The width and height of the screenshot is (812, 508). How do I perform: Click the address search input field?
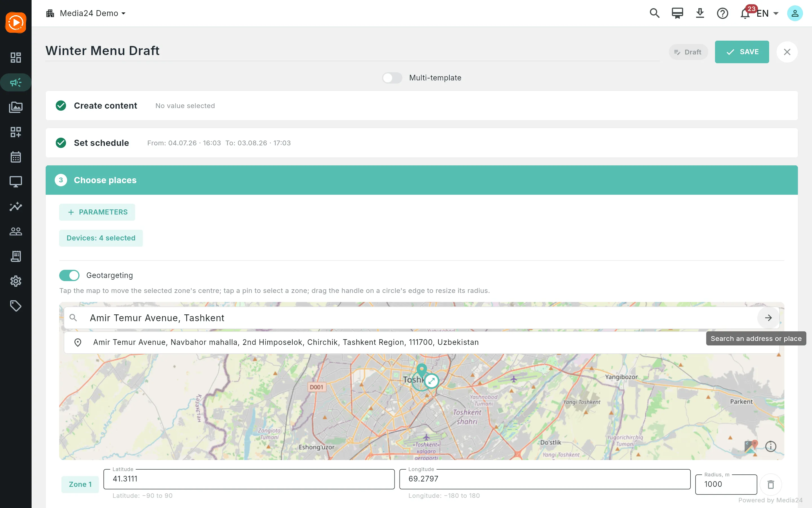(x=421, y=318)
